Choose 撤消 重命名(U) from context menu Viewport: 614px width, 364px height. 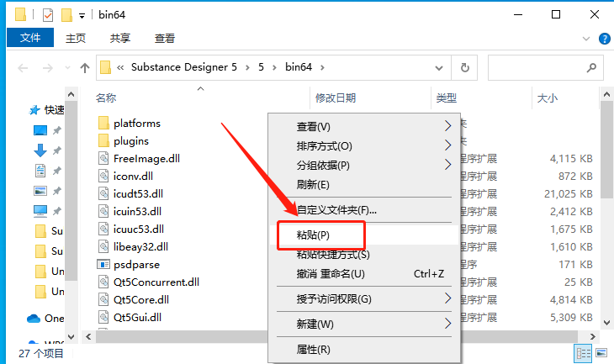point(364,273)
